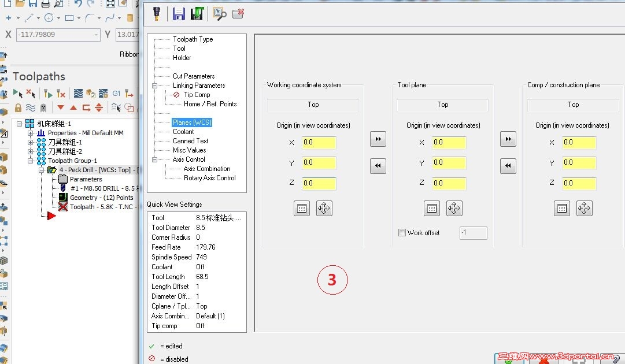Click the tool manager icon in dialog toolbar

point(157,13)
